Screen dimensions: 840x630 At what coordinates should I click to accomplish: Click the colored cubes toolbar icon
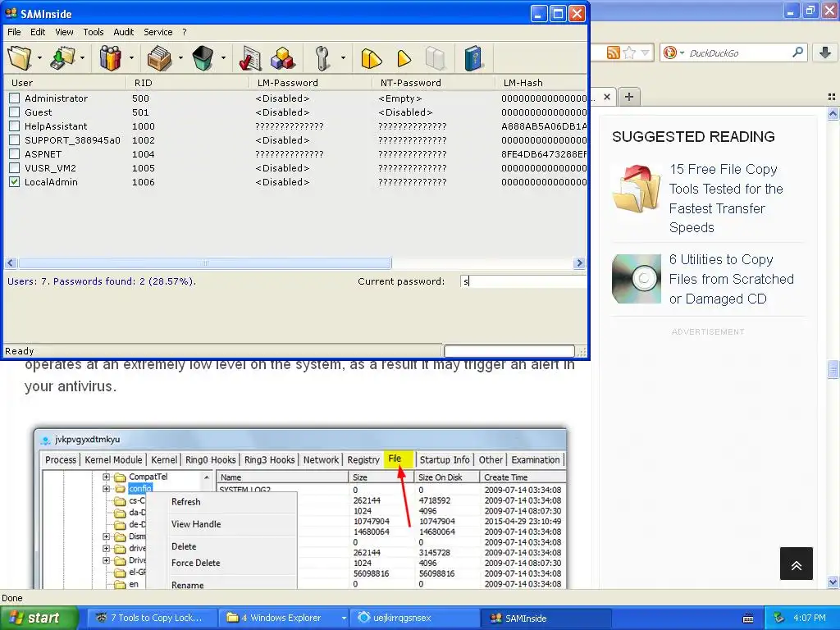tap(283, 58)
